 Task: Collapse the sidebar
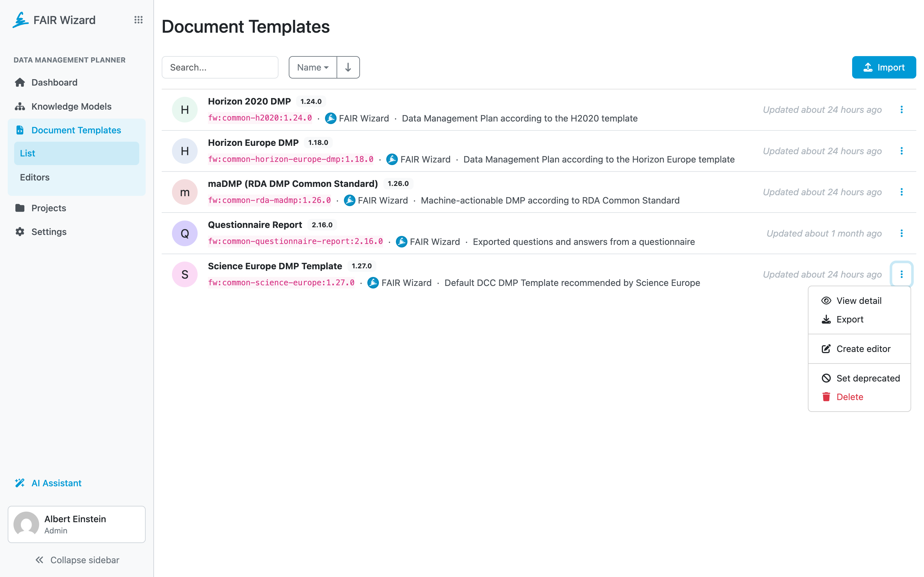[x=77, y=560]
